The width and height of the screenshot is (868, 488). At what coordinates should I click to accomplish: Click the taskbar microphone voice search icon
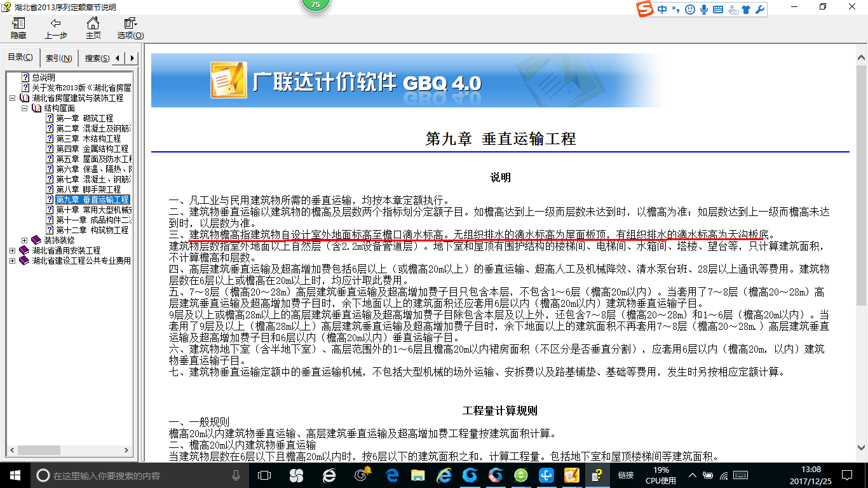point(236,475)
